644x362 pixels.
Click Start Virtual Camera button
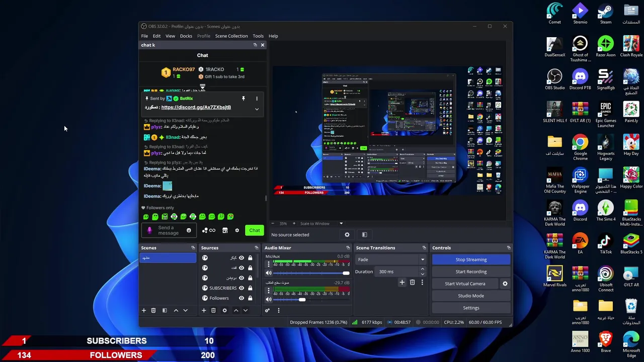465,284
